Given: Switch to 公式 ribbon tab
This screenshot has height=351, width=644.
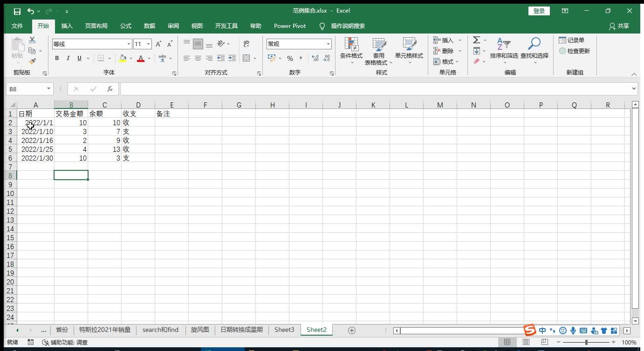Looking at the screenshot, I should (x=126, y=26).
